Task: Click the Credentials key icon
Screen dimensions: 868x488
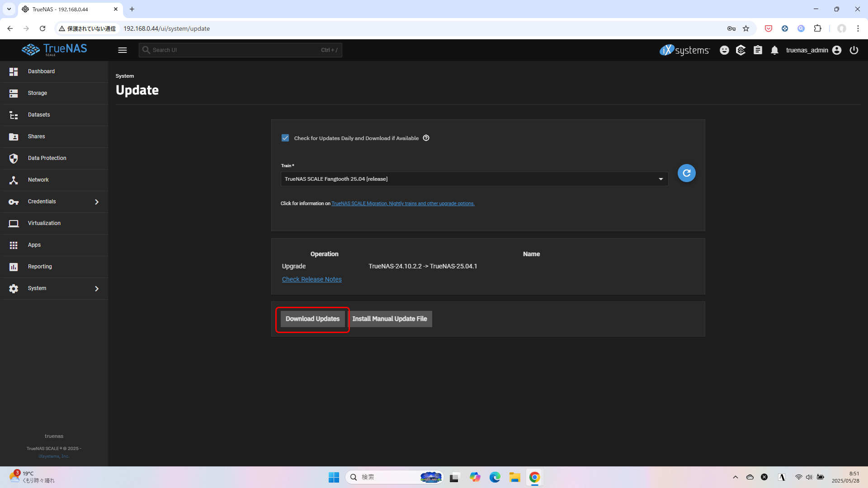Action: coord(14,202)
